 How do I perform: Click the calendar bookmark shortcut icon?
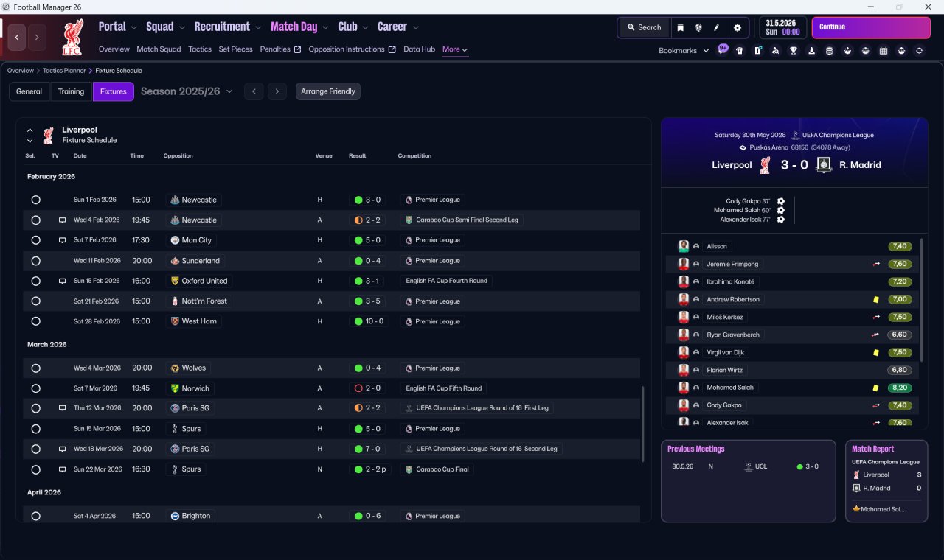click(884, 51)
